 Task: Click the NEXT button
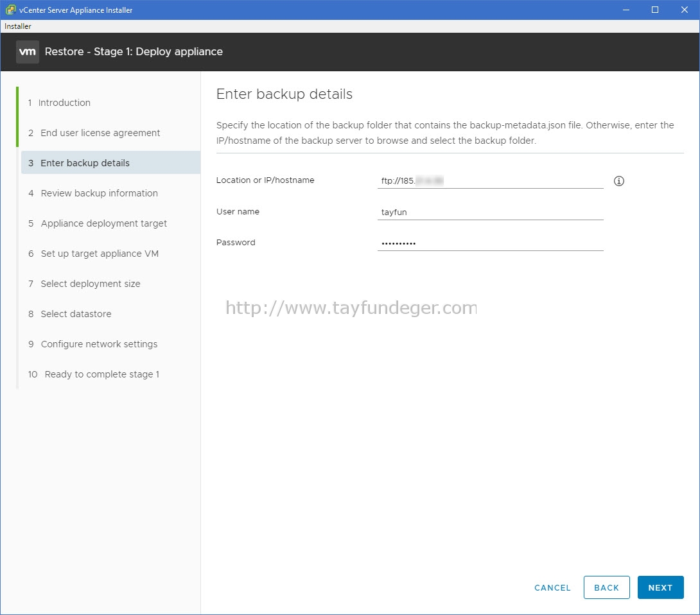660,587
